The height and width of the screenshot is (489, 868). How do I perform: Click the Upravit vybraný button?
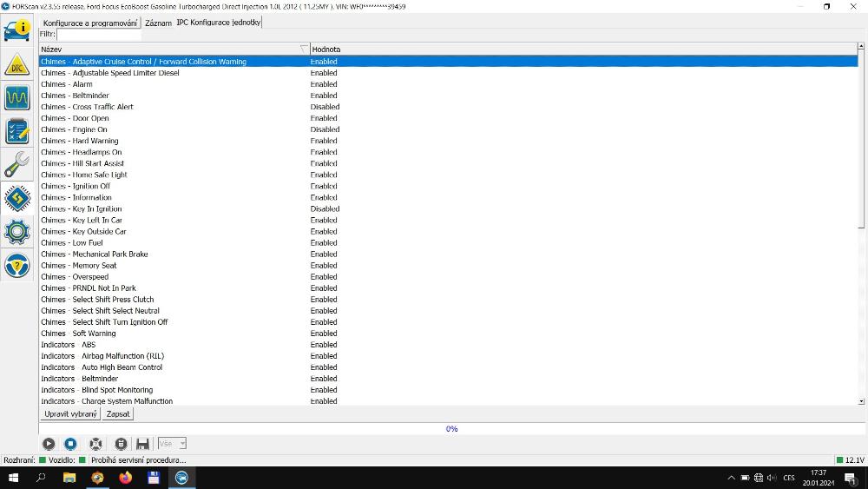click(71, 414)
